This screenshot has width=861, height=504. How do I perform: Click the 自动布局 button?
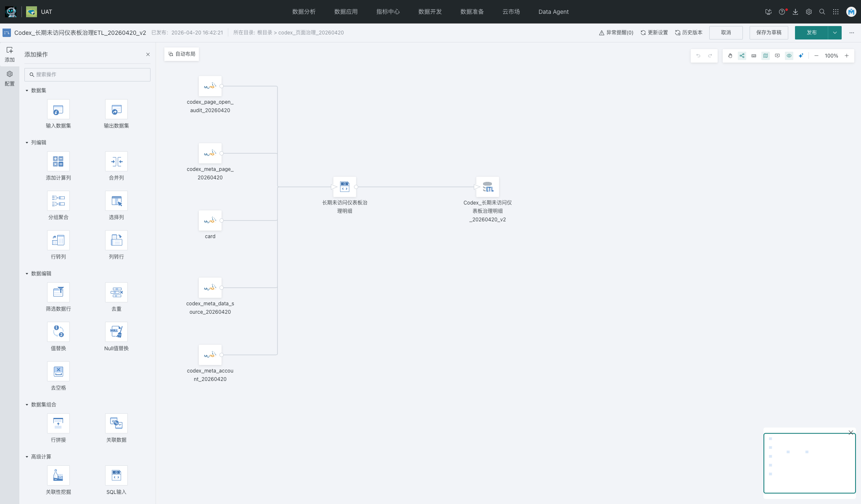coord(182,54)
